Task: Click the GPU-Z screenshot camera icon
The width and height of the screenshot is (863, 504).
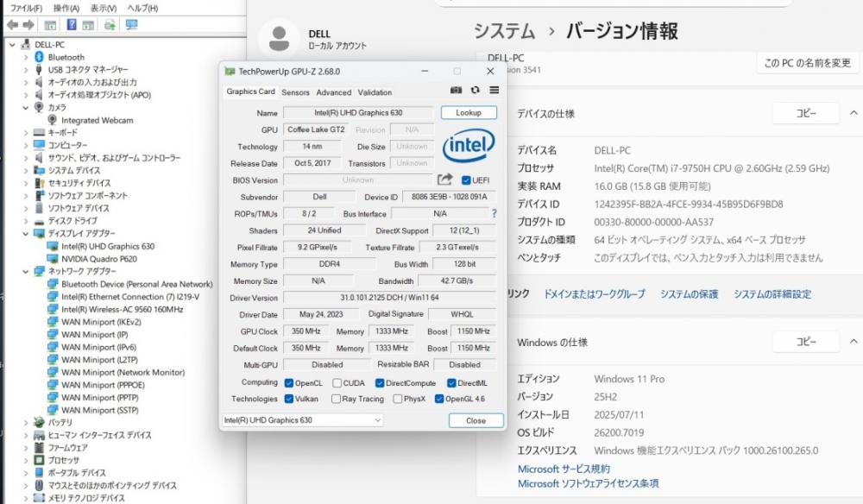Action: point(456,91)
